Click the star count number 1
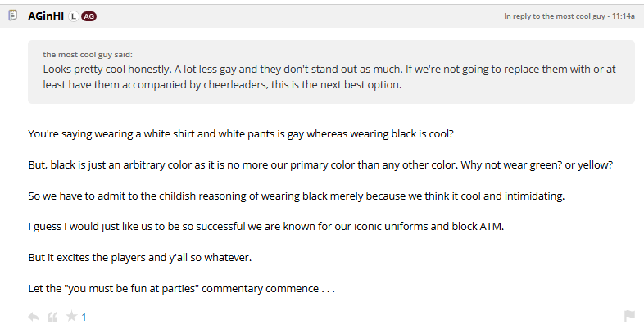Viewport: 644px width, 329px height. coord(84,318)
